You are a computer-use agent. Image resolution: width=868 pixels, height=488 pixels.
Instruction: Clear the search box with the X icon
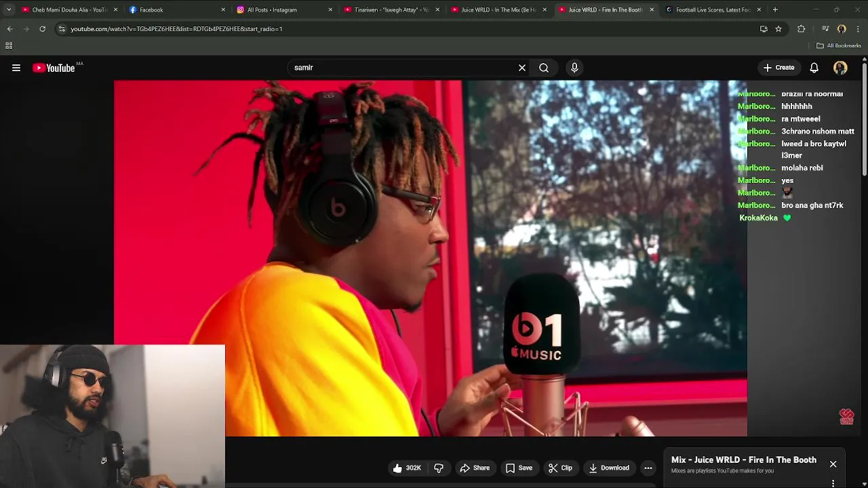pyautogui.click(x=522, y=68)
